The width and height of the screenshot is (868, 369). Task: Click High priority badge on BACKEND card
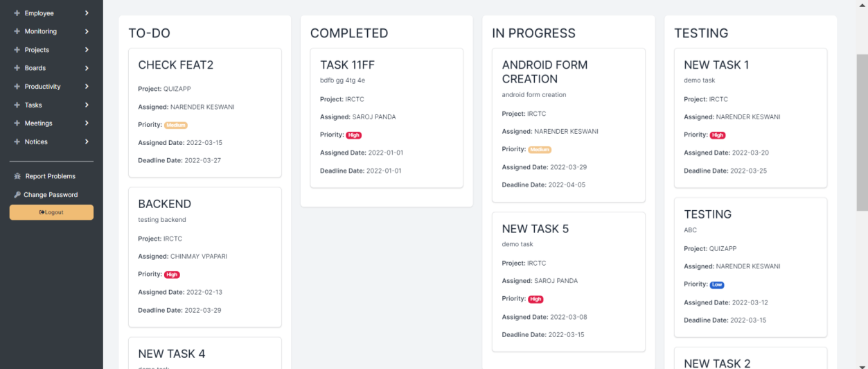click(x=172, y=275)
